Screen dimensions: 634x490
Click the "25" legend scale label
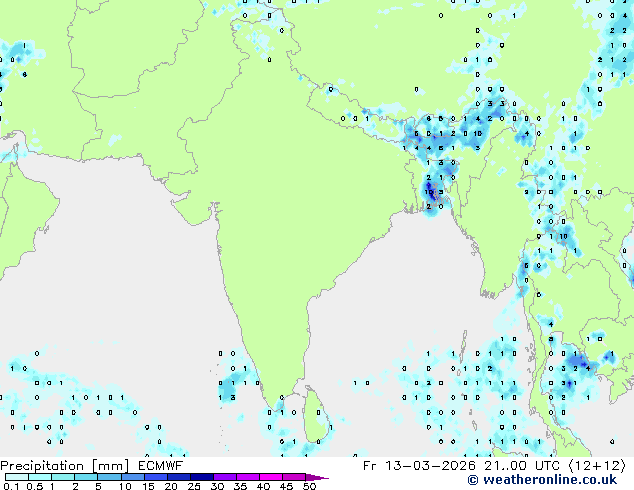click(194, 486)
